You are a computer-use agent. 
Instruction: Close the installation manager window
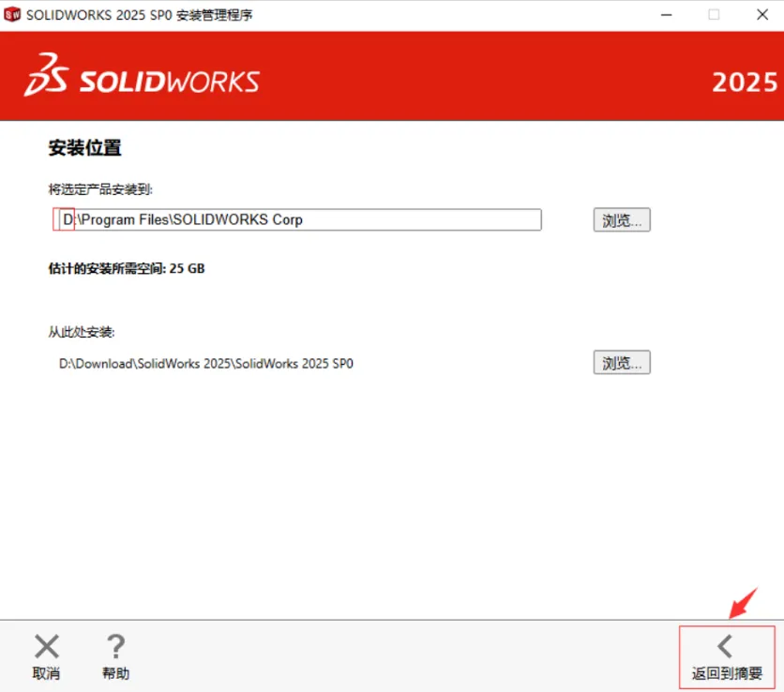762,15
